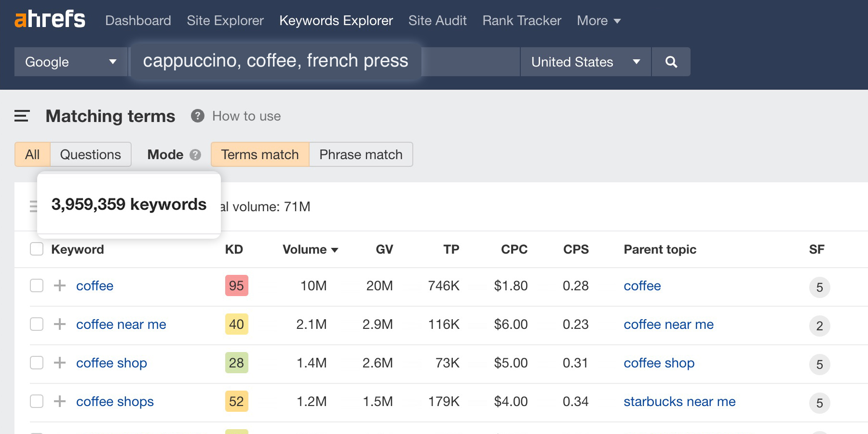Viewport: 868px width, 434px height.
Task: Open Site Audit from the navigation bar
Action: [x=437, y=20]
